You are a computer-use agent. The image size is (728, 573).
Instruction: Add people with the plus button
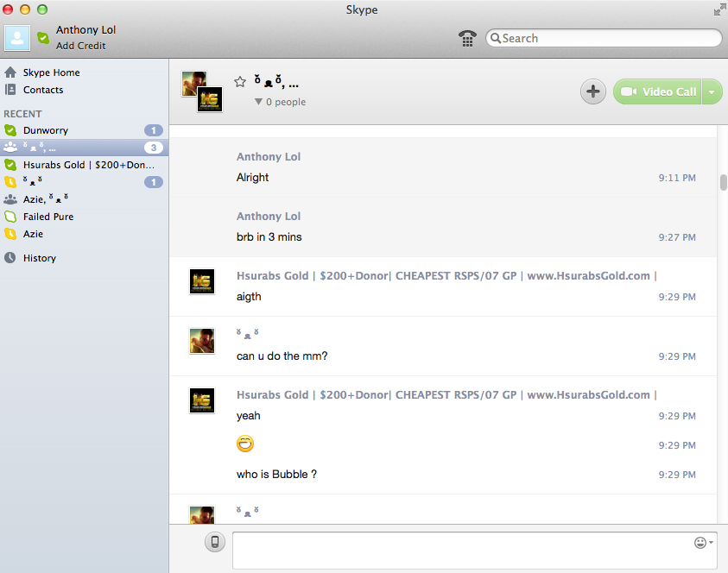(593, 91)
